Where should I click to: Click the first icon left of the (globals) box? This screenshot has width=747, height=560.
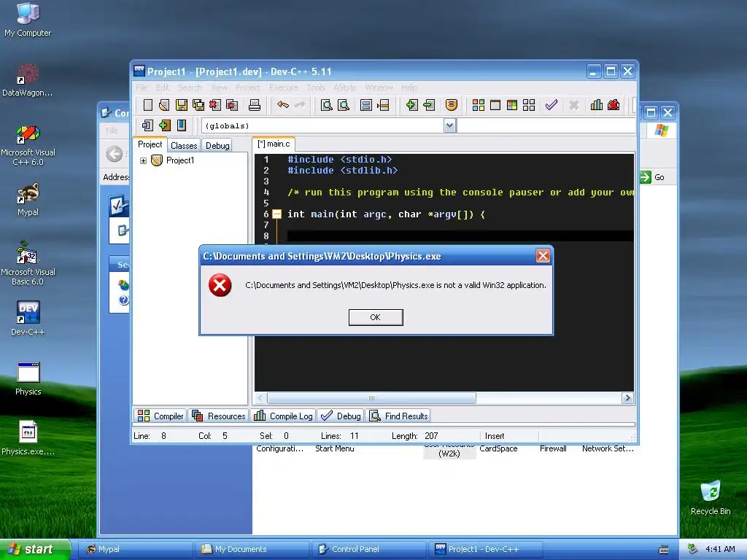tap(147, 125)
